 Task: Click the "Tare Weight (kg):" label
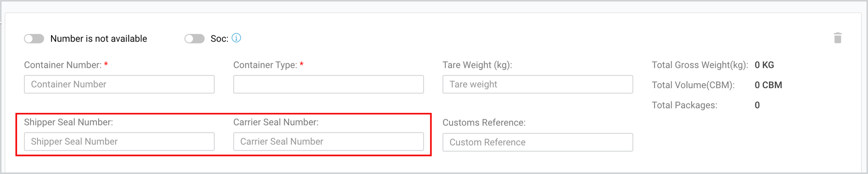point(477,65)
